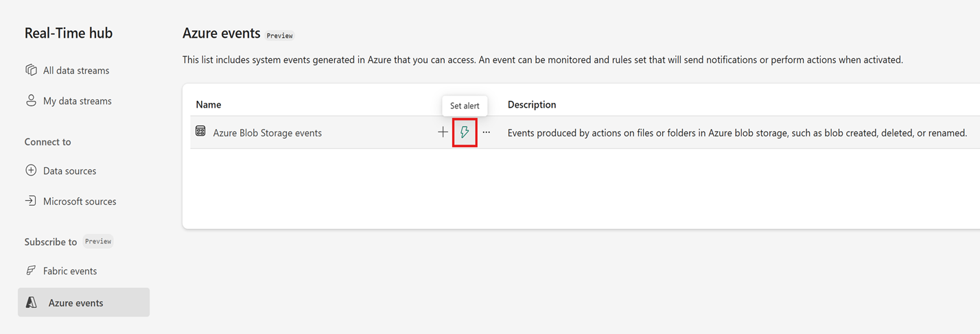Click the plus icon in Azure Blob Storage row

(x=443, y=132)
